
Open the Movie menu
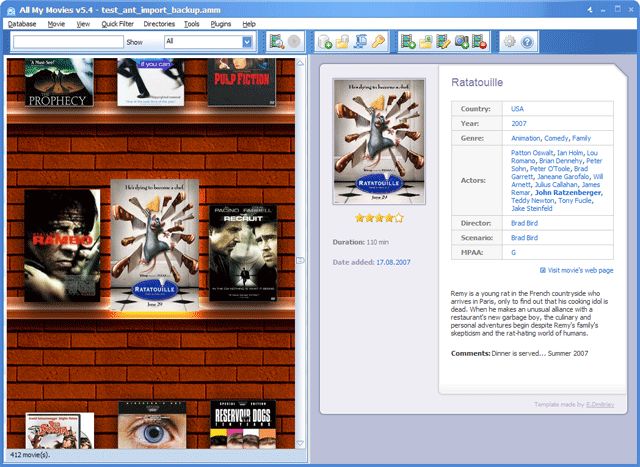[56, 24]
